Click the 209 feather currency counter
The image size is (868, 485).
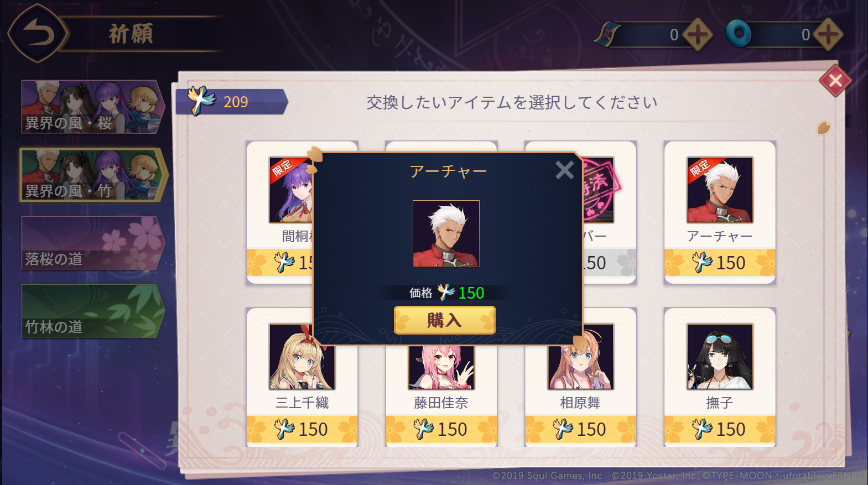[231, 102]
